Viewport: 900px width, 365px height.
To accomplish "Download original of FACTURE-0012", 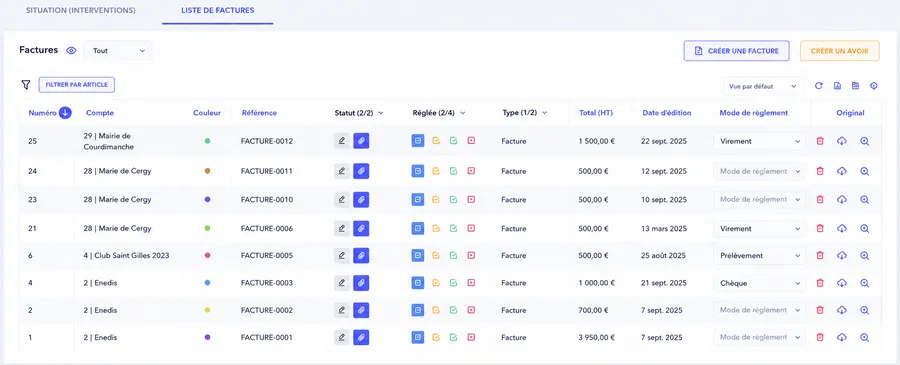I will point(842,141).
